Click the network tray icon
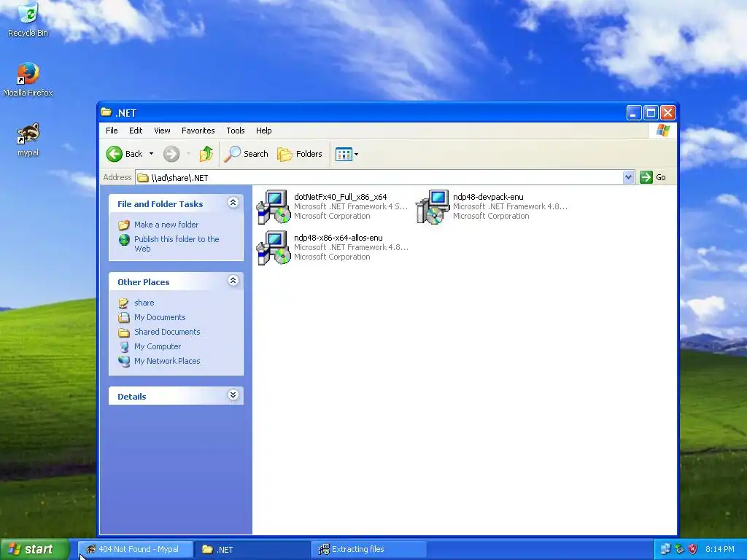Screen dimensions: 747x560 (x=665, y=549)
